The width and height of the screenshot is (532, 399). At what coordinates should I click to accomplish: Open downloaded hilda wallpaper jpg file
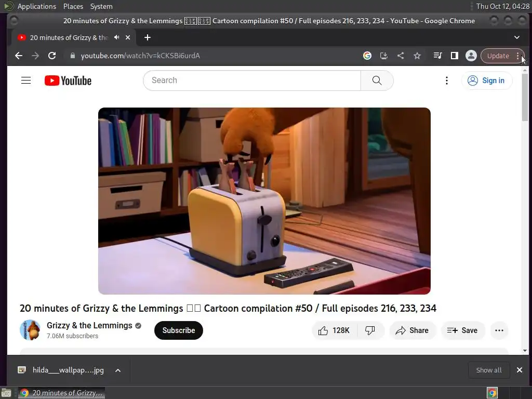click(61, 370)
